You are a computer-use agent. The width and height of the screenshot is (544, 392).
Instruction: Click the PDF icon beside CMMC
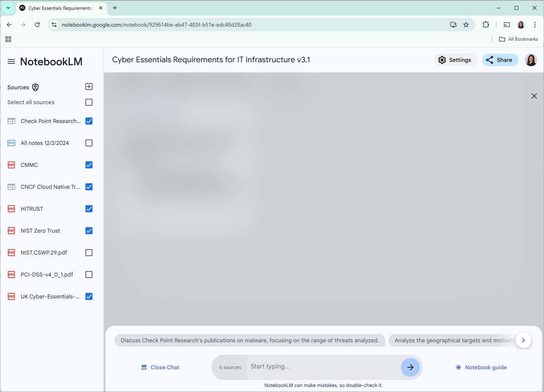pyautogui.click(x=11, y=165)
